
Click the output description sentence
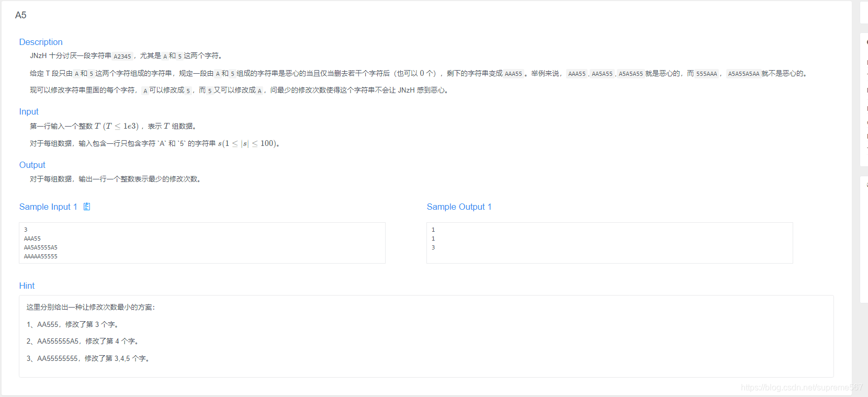pyautogui.click(x=116, y=179)
